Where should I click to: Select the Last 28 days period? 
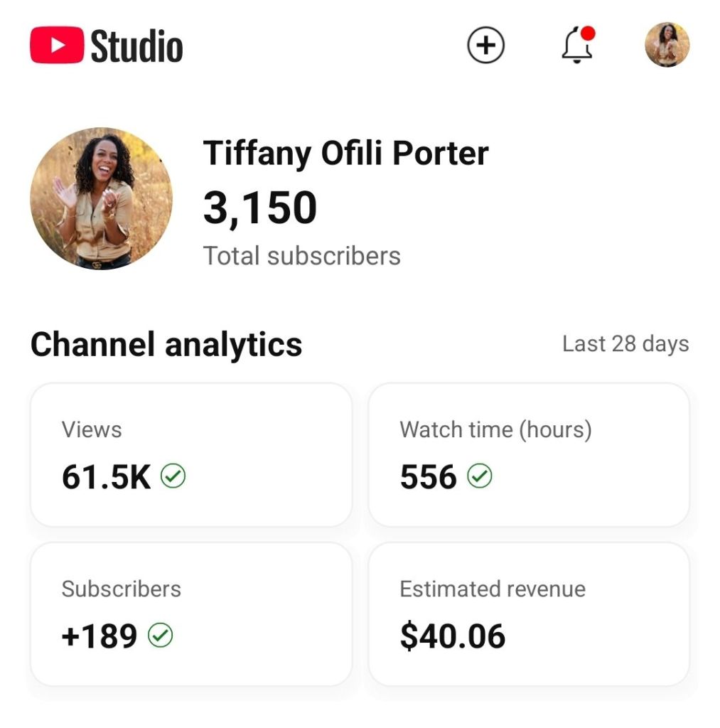pos(625,344)
